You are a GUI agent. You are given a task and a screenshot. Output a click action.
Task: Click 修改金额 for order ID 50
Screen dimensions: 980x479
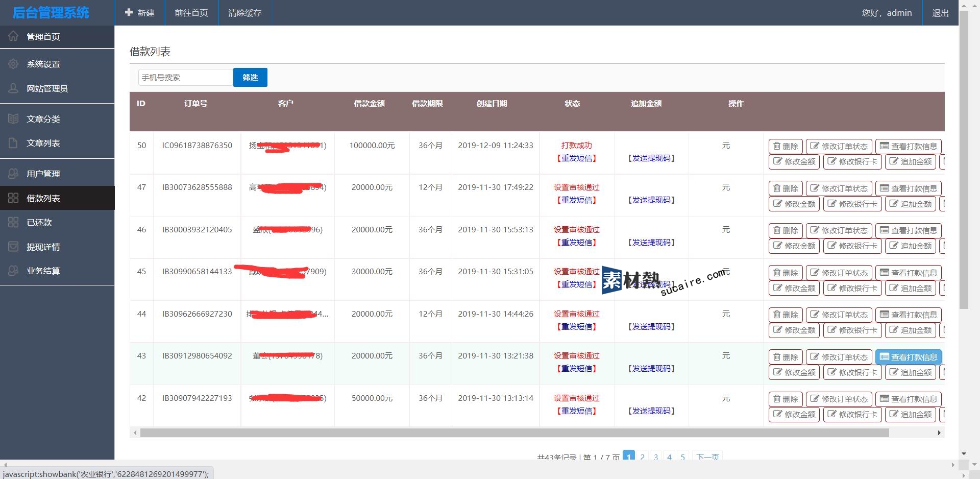pyautogui.click(x=794, y=161)
